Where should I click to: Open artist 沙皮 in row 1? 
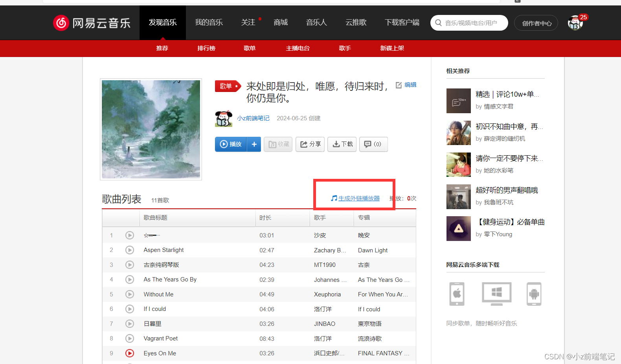[320, 235]
